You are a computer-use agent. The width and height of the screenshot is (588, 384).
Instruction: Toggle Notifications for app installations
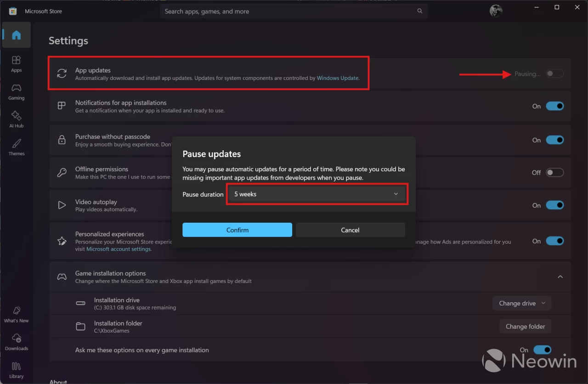point(554,106)
